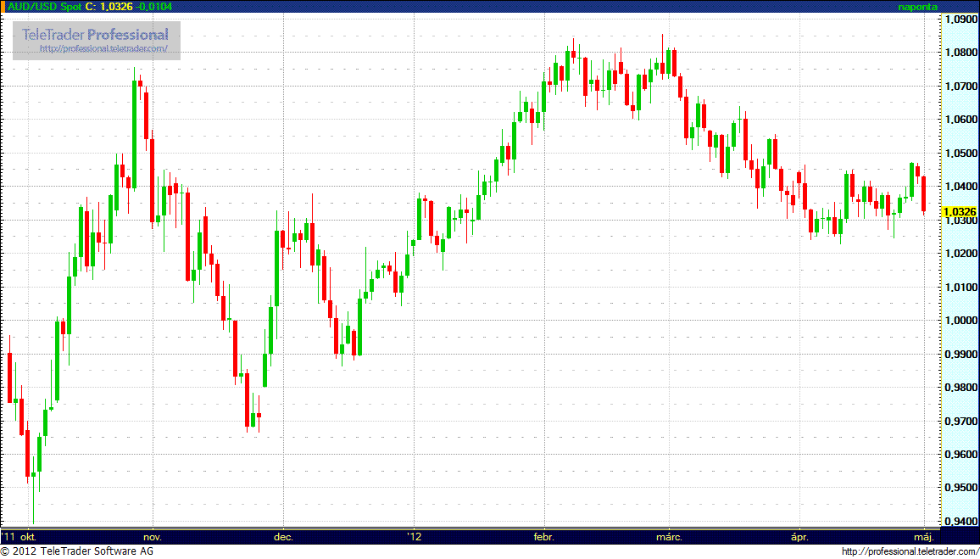Click the 1,0700 price axis label

click(x=961, y=87)
